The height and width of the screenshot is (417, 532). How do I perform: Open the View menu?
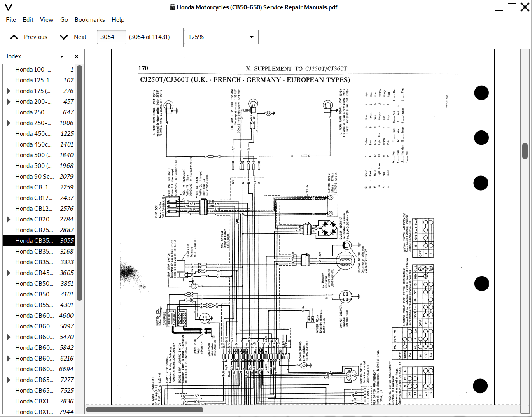click(47, 19)
